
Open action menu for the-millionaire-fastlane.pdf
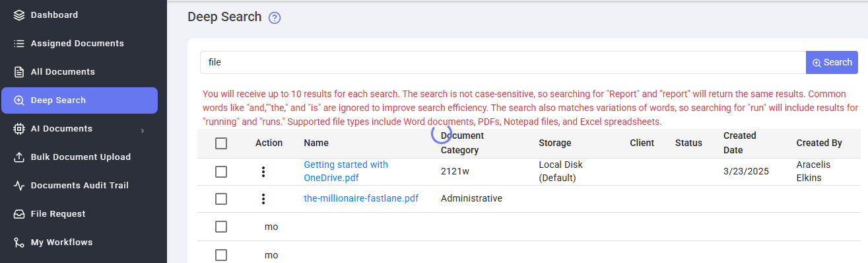pos(263,199)
